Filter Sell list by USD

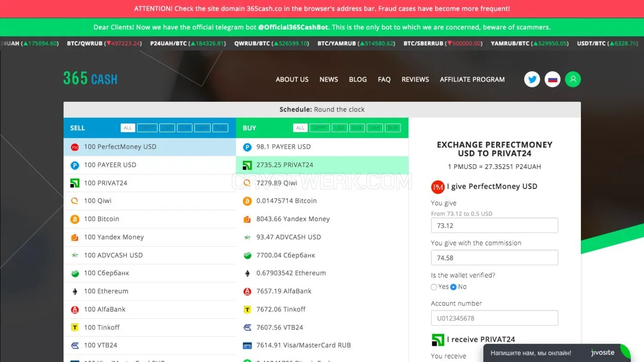coord(167,128)
